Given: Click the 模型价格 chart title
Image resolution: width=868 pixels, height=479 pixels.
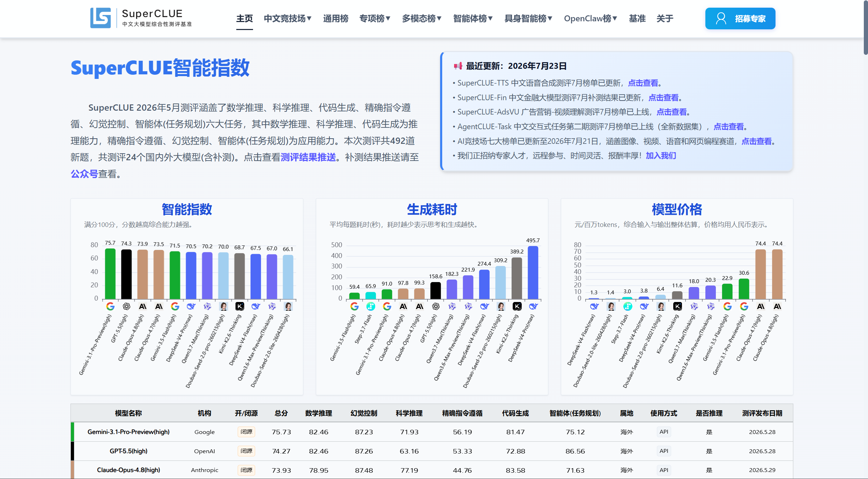Looking at the screenshot, I should (x=677, y=209).
